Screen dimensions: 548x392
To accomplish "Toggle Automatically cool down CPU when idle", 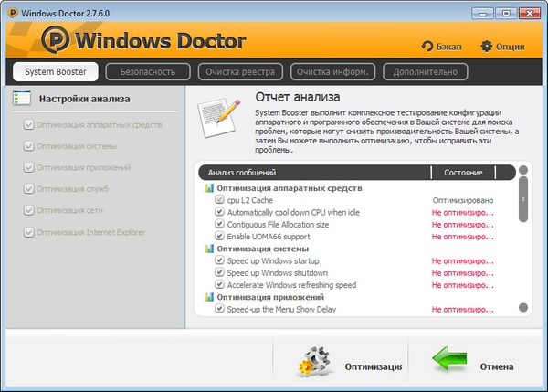I will (219, 212).
